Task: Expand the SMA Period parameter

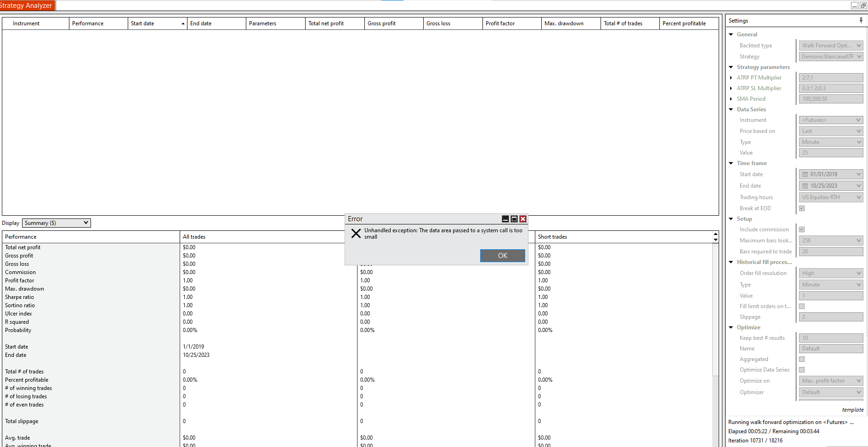Action: click(731, 99)
